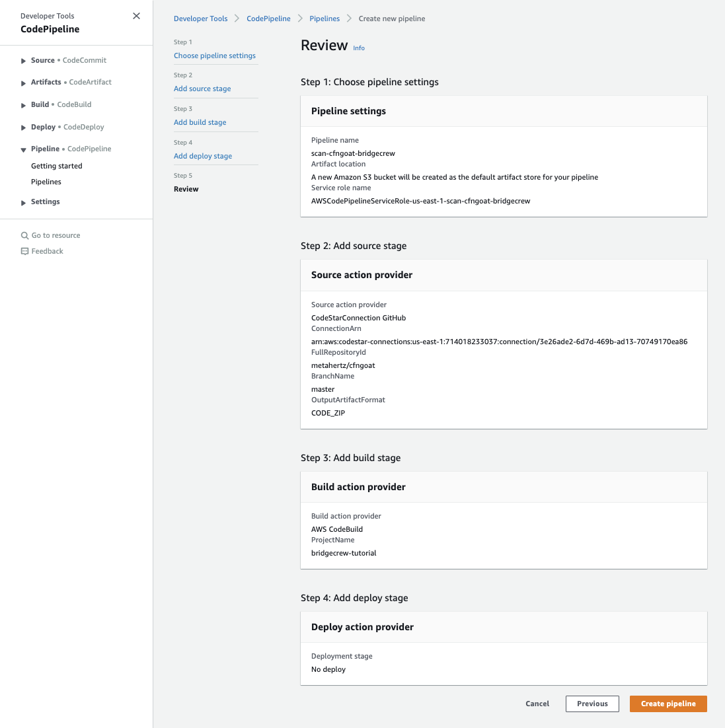Image resolution: width=725 pixels, height=728 pixels.
Task: Select pipeline name scan-cfngoat-bridgecrew
Action: pos(353,153)
